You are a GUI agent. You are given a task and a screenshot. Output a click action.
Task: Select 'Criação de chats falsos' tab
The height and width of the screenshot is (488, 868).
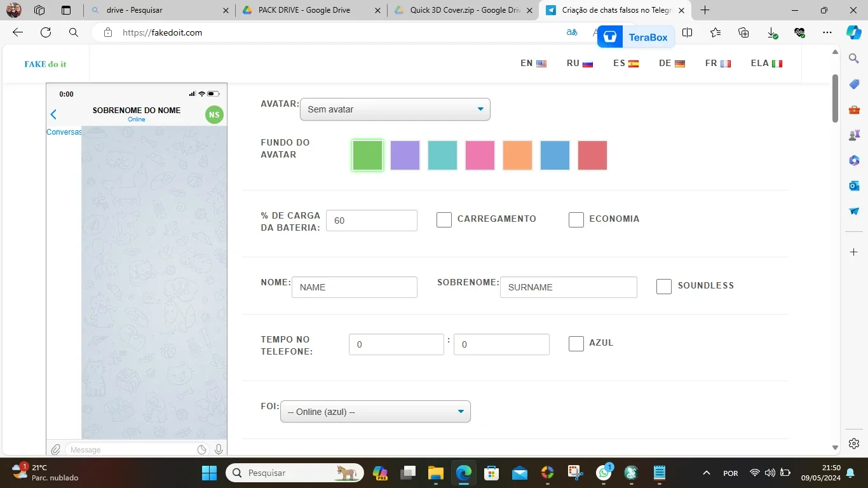[x=615, y=10]
